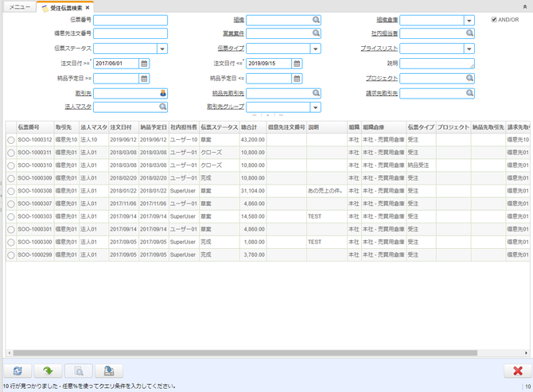Click the refresh query icon in bottom toolbar
This screenshot has height=392, width=533.
click(x=18, y=371)
